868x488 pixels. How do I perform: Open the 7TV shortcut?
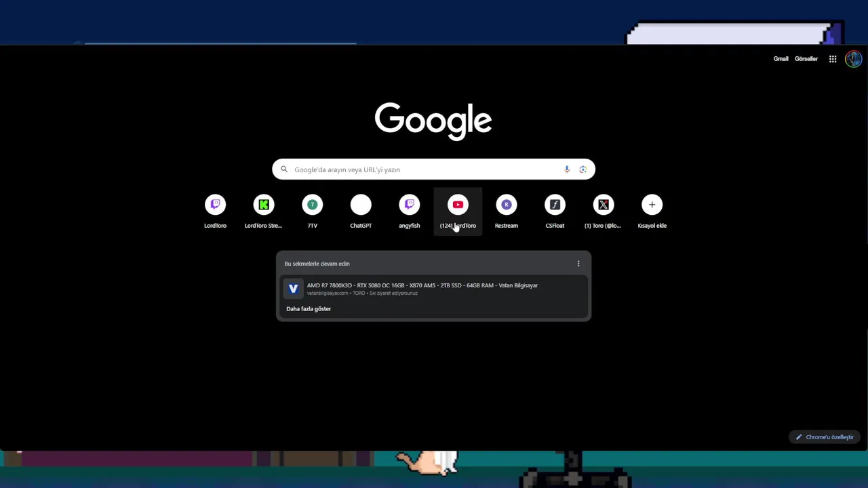tap(313, 211)
